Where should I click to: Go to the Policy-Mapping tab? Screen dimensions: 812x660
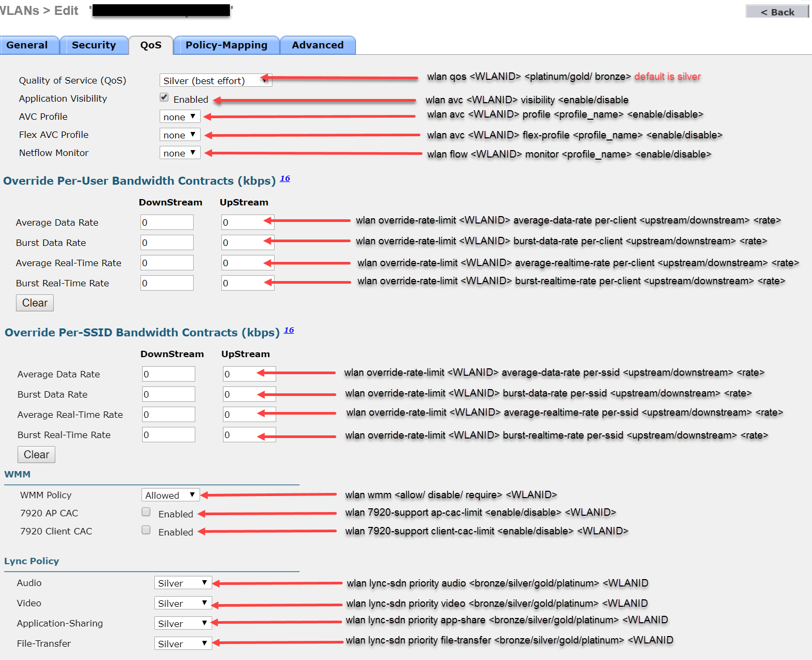(x=226, y=45)
